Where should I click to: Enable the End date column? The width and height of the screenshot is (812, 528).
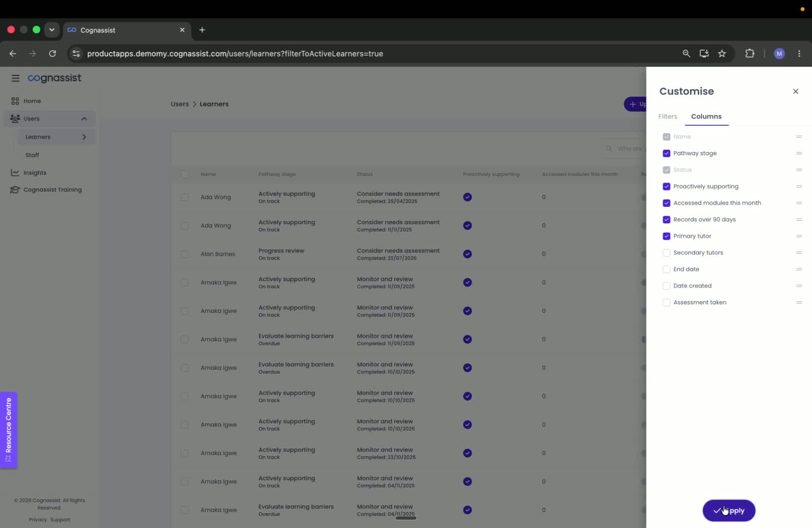pos(666,269)
